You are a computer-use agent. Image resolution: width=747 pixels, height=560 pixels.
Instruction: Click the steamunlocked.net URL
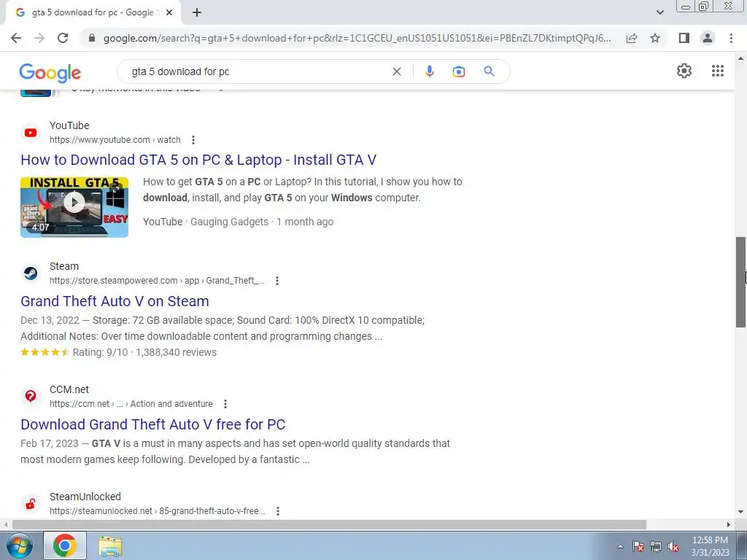pyautogui.click(x=158, y=511)
